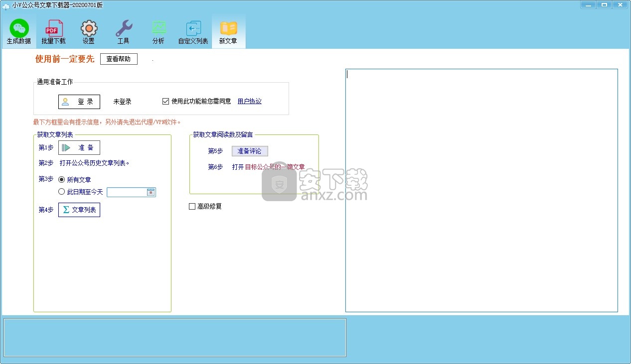
Task: Click the 文章列表 button in step 4
Action: tap(79, 210)
